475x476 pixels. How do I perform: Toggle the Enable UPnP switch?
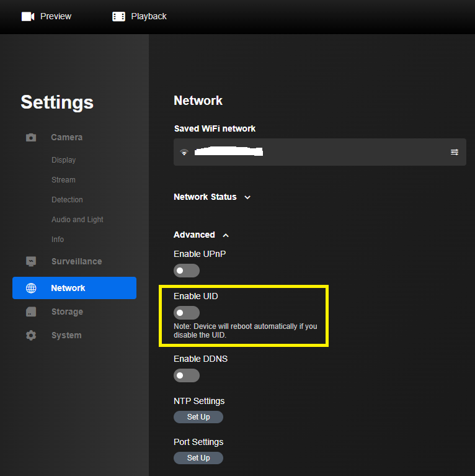tap(187, 271)
